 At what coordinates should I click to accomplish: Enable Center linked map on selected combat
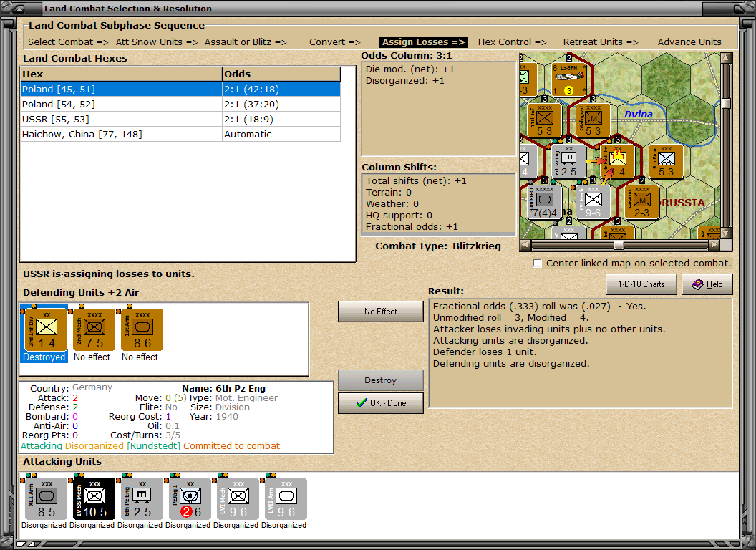pyautogui.click(x=537, y=264)
